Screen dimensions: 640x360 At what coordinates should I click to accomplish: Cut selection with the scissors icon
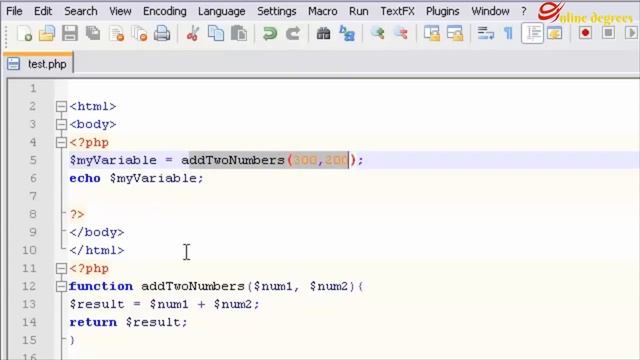coord(193,33)
